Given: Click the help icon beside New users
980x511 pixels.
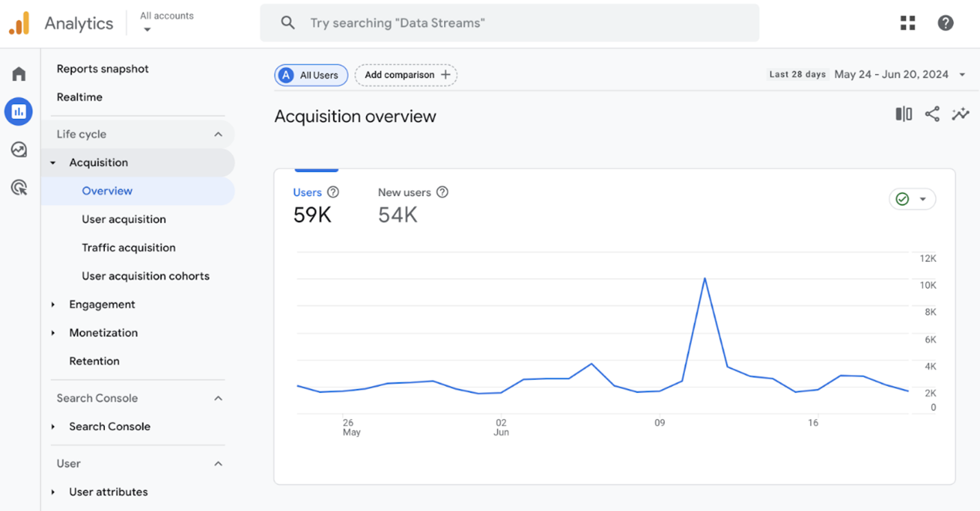Looking at the screenshot, I should [x=443, y=192].
